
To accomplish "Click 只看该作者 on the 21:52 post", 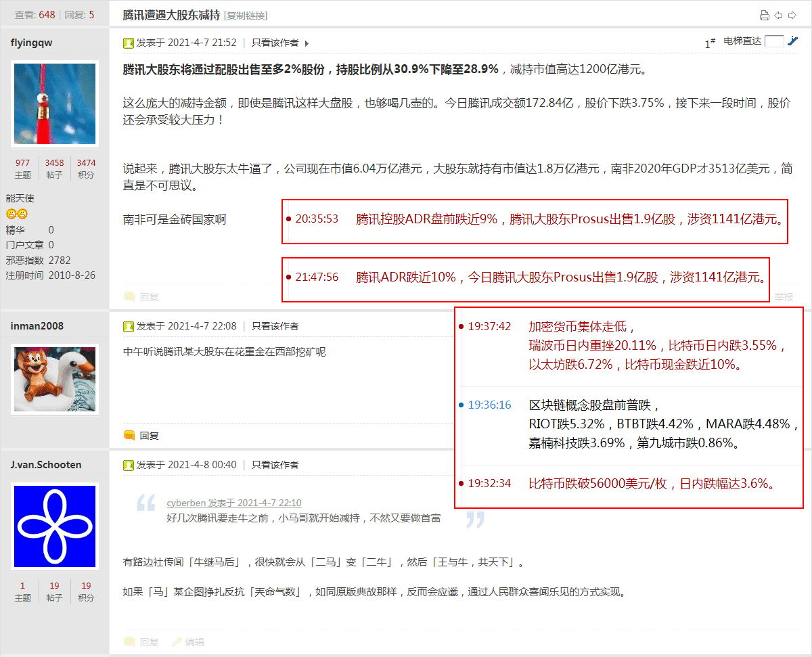I will (275, 43).
